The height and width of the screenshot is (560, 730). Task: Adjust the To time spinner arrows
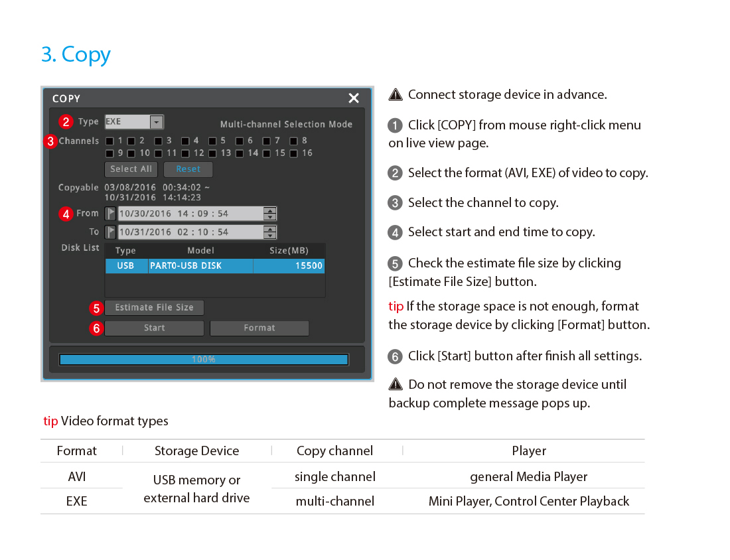270,232
